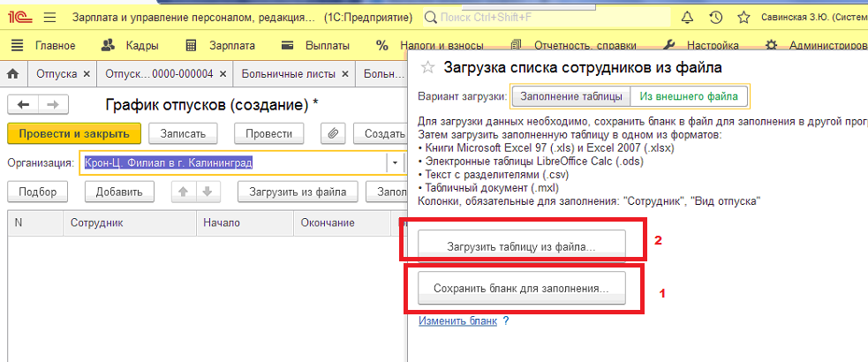868x362 pixels.
Task: Open favorites star in top bar
Action: point(743,18)
